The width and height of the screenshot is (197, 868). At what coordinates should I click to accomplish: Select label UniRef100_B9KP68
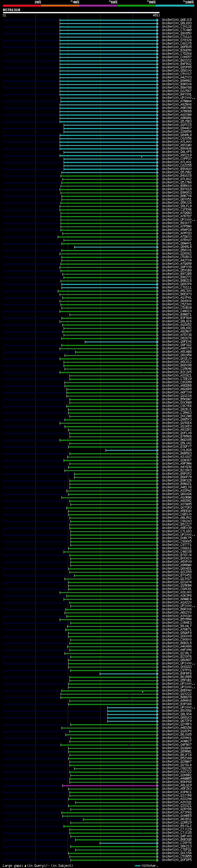tap(177, 782)
